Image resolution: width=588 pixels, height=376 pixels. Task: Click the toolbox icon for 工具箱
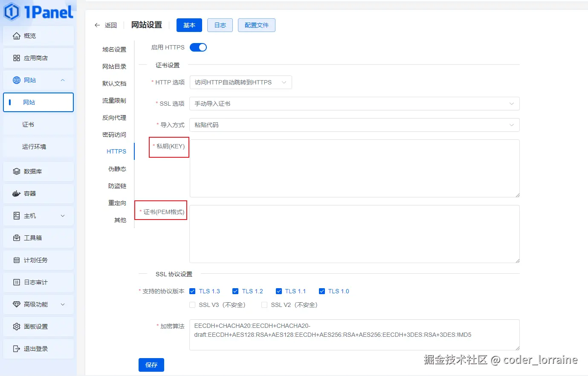tap(17, 238)
